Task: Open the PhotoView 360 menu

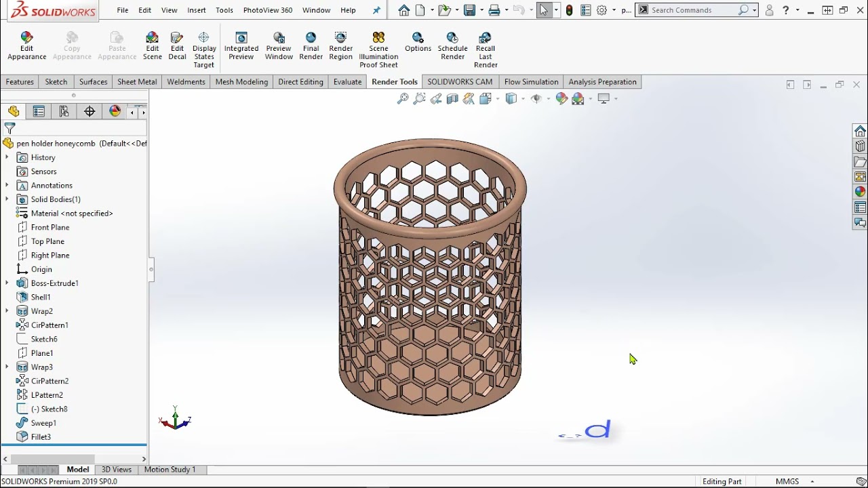Action: [268, 10]
